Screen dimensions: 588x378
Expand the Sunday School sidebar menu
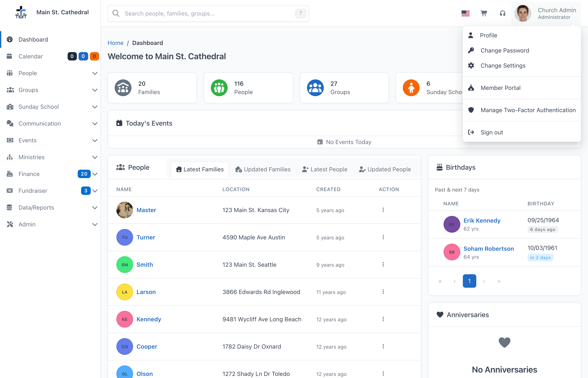(50, 107)
